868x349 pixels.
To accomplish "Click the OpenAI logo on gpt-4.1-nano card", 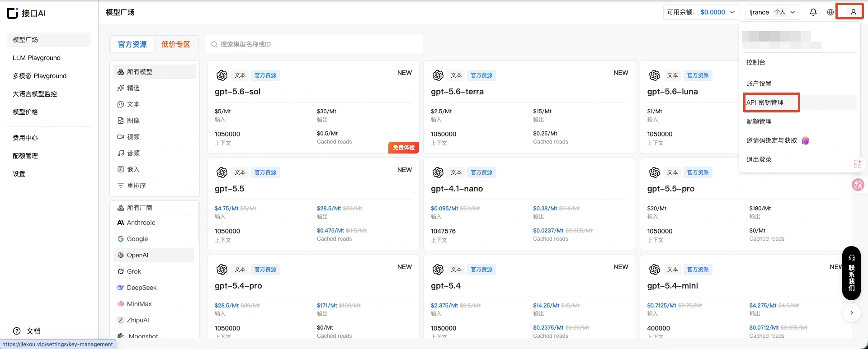I will point(438,172).
